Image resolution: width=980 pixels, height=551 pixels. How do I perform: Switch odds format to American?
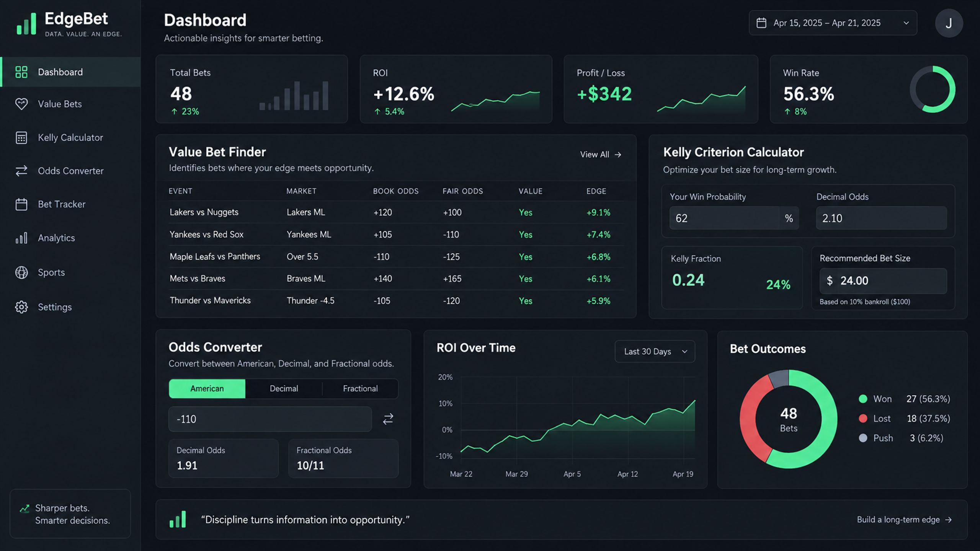point(207,389)
